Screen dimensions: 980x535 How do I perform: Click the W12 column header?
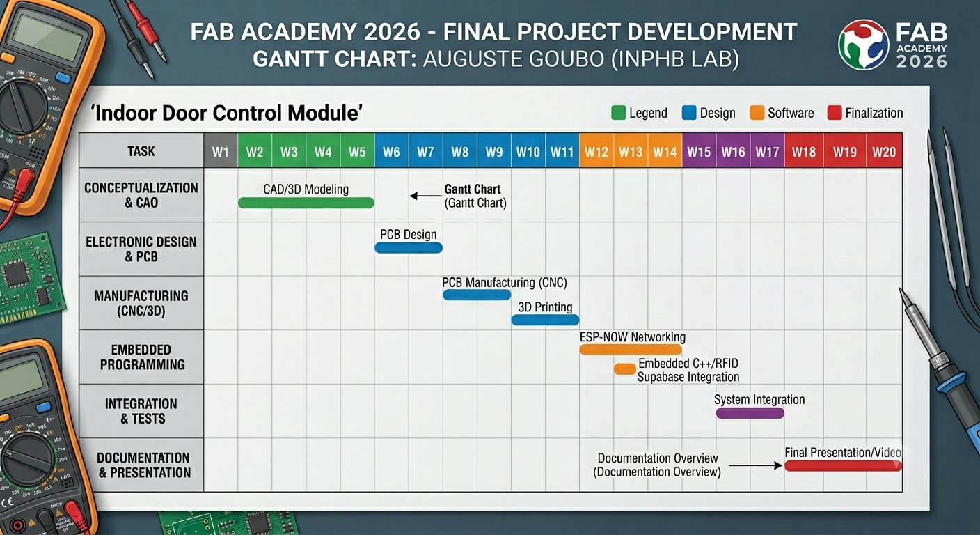596,151
